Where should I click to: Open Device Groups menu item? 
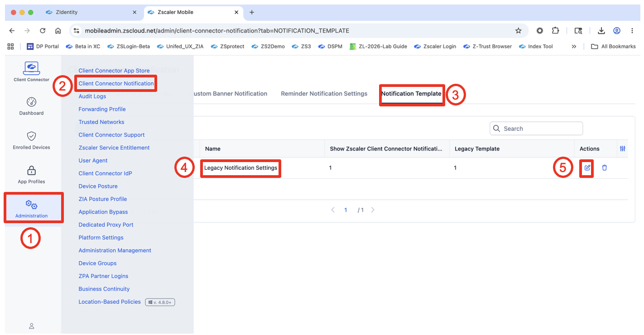point(97,263)
